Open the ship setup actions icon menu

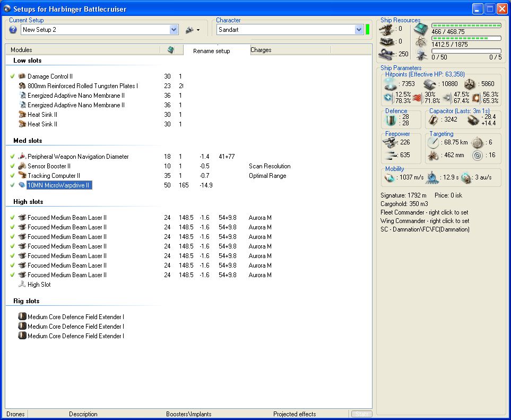[x=192, y=30]
